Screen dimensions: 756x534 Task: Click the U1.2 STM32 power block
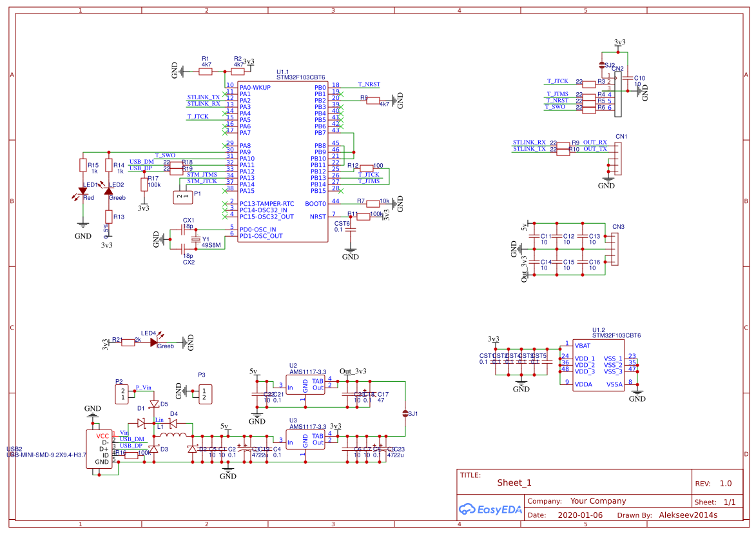598,365
